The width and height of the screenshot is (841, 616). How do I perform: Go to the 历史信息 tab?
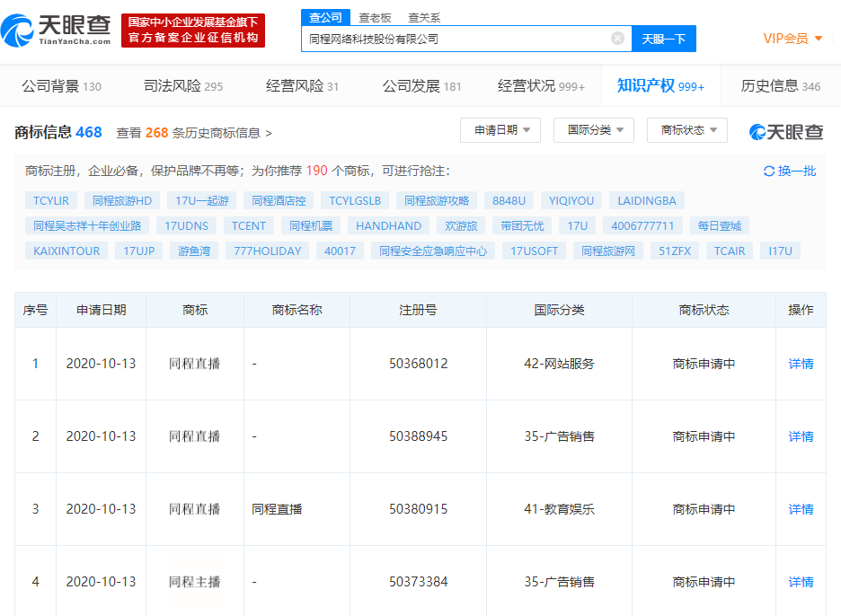click(780, 86)
